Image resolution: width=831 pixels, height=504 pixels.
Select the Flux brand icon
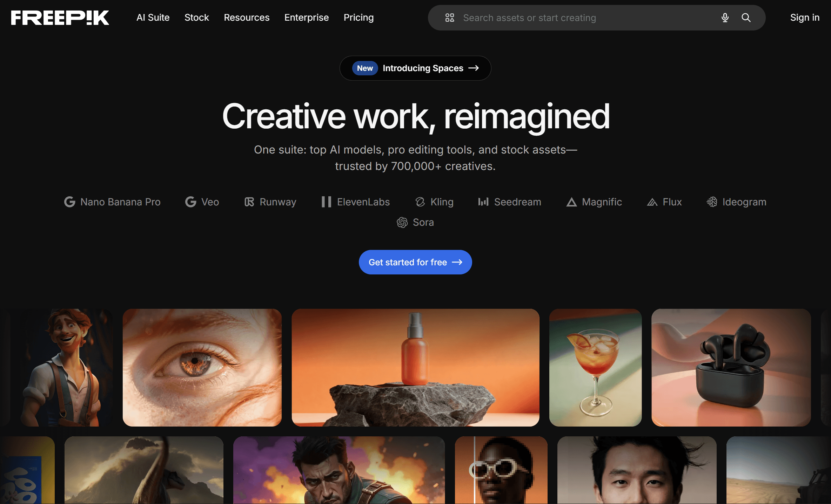tap(652, 202)
